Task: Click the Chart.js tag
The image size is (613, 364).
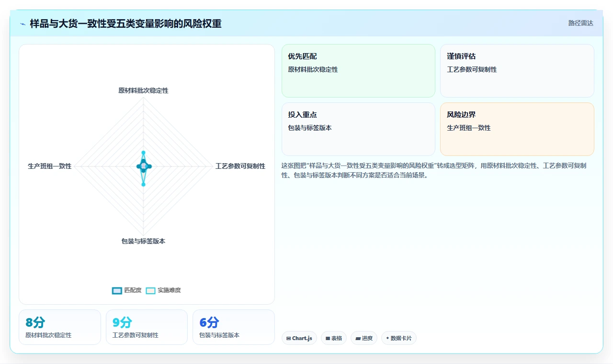Action: coord(299,338)
